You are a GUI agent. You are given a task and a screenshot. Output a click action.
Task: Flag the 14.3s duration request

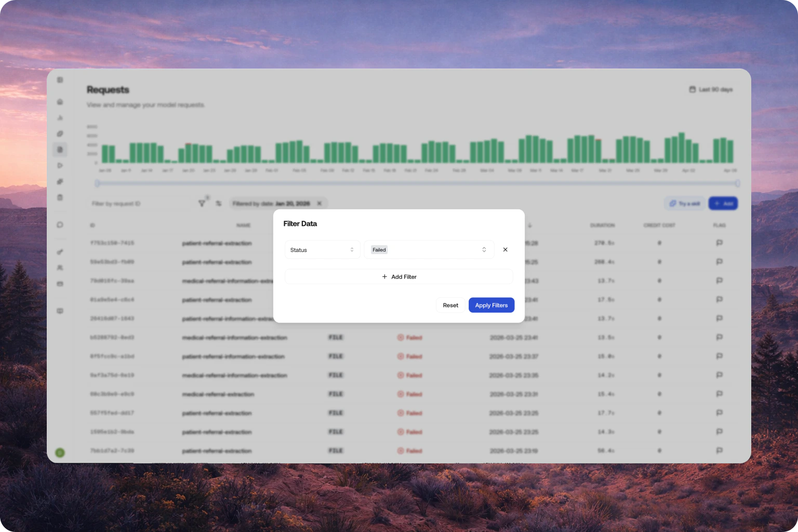tap(720, 432)
